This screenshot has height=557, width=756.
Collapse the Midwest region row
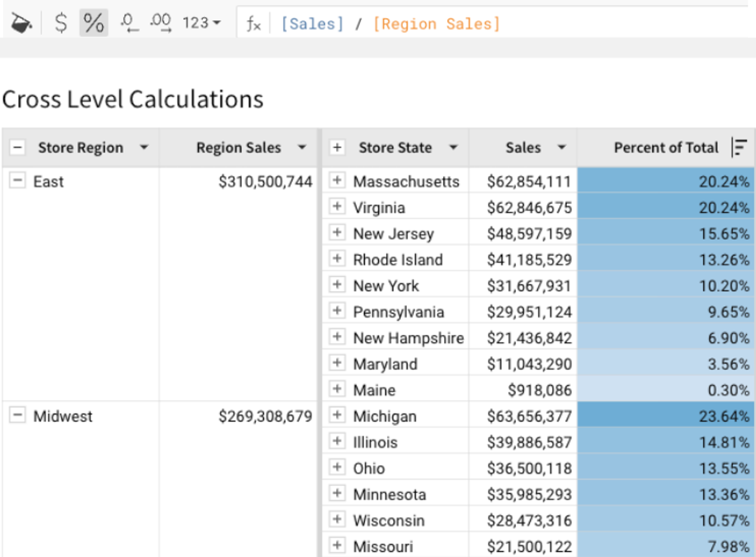(18, 415)
